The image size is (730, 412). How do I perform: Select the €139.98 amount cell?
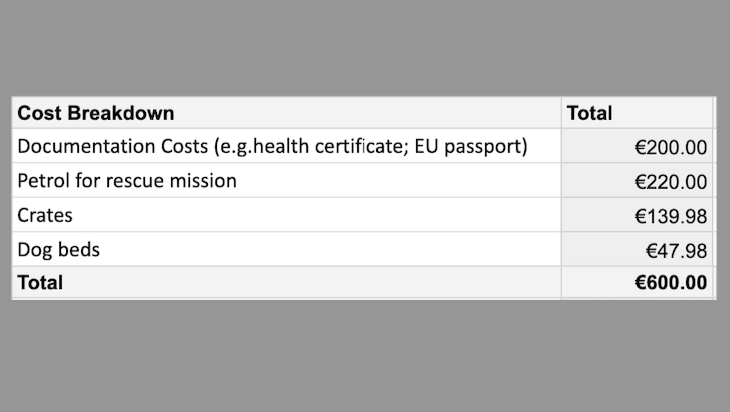(x=637, y=215)
